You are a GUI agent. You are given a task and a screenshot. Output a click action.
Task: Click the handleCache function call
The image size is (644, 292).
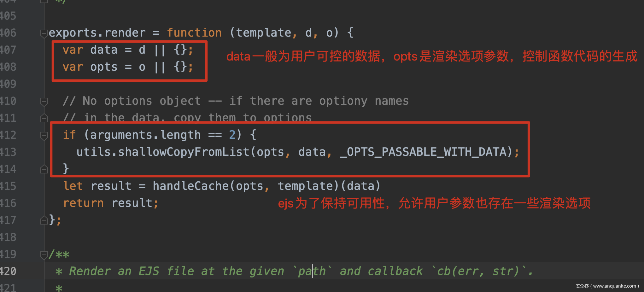pyautogui.click(x=190, y=186)
